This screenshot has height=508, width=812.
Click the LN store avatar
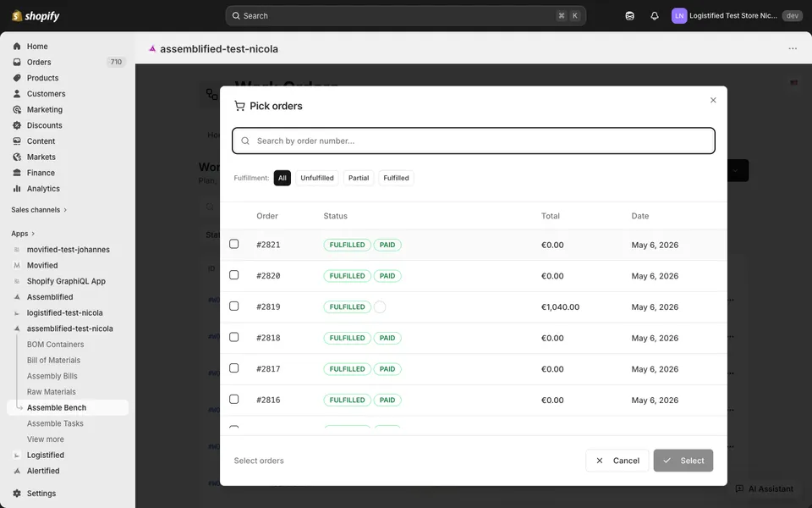click(x=679, y=15)
